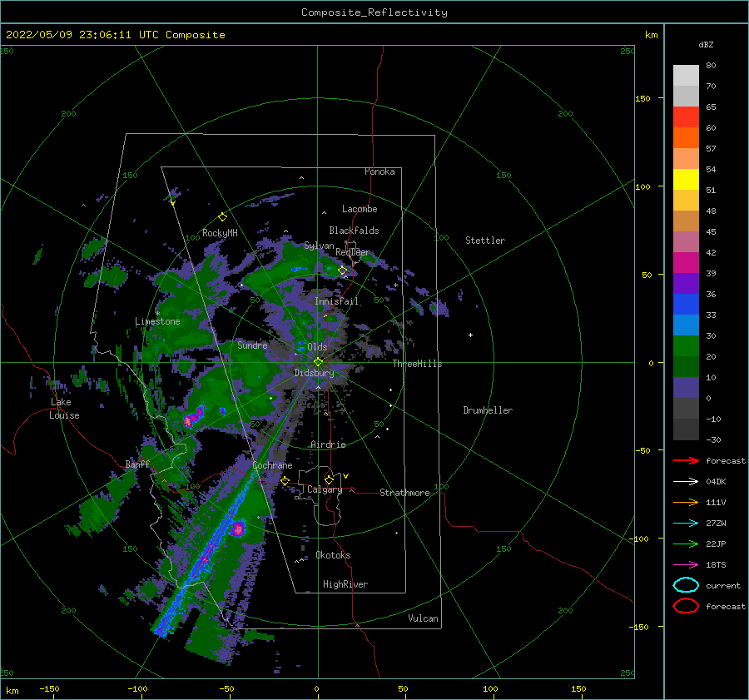Click the white 04DK arrow icon
Viewport: 749px width, 700px height.
[x=686, y=482]
